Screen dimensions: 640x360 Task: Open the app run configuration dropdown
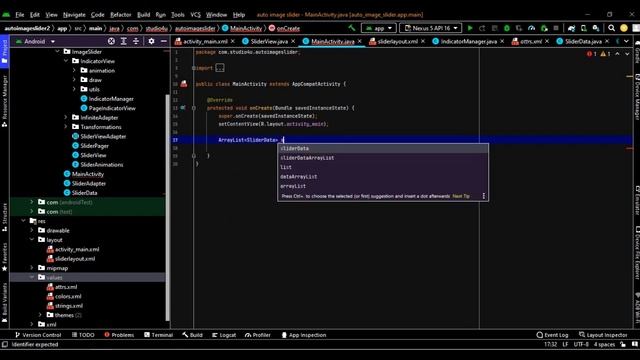pyautogui.click(x=379, y=28)
